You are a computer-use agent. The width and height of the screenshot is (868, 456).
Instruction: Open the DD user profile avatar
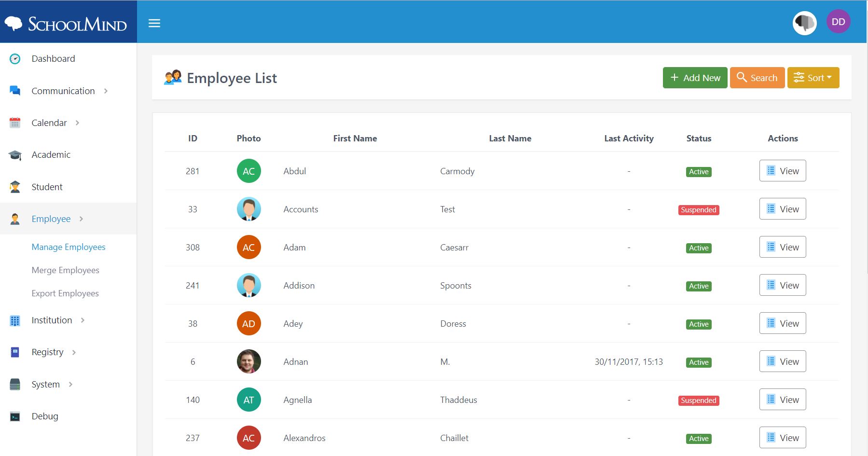point(839,22)
